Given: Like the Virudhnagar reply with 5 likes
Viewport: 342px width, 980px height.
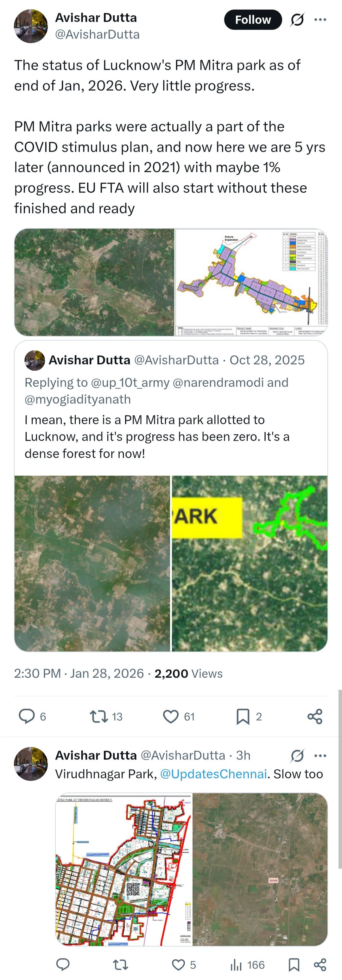Looking at the screenshot, I should [x=178, y=965].
